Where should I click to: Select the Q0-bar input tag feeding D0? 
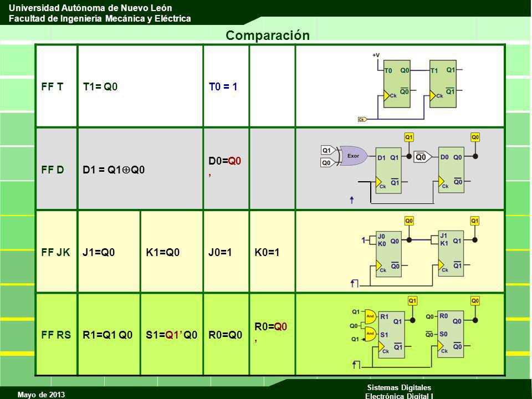pyautogui.click(x=422, y=157)
